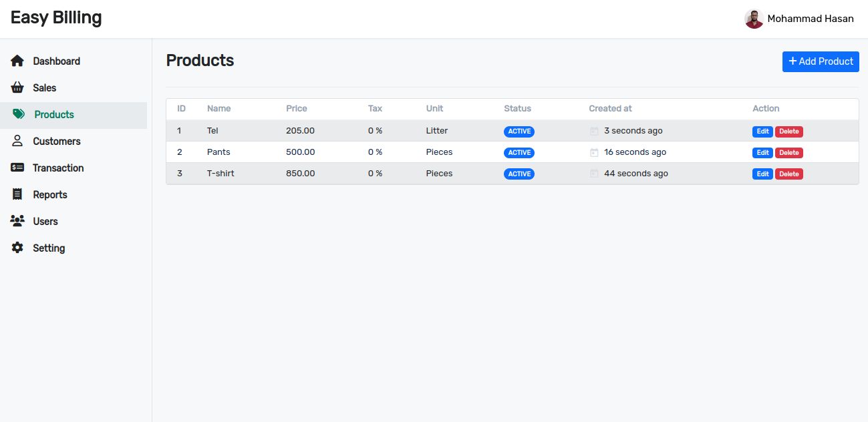Viewport: 868px width, 422px height.
Task: Add a new product
Action: click(x=821, y=61)
